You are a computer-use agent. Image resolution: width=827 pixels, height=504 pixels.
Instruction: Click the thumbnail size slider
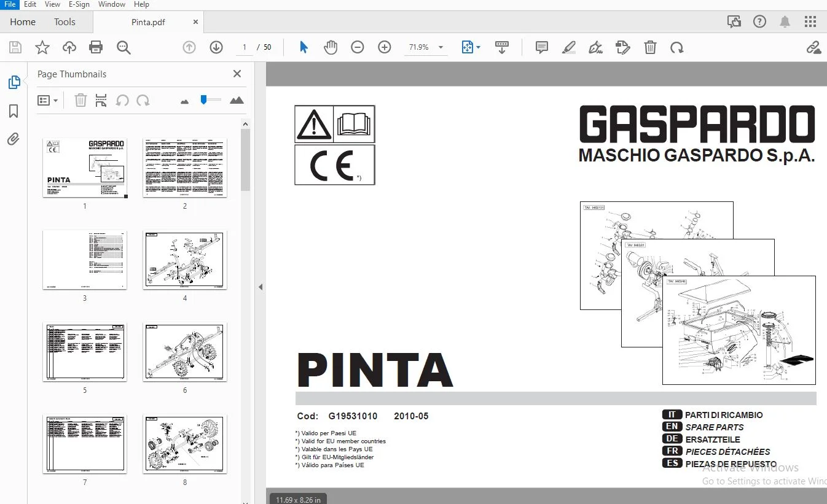pos(210,99)
